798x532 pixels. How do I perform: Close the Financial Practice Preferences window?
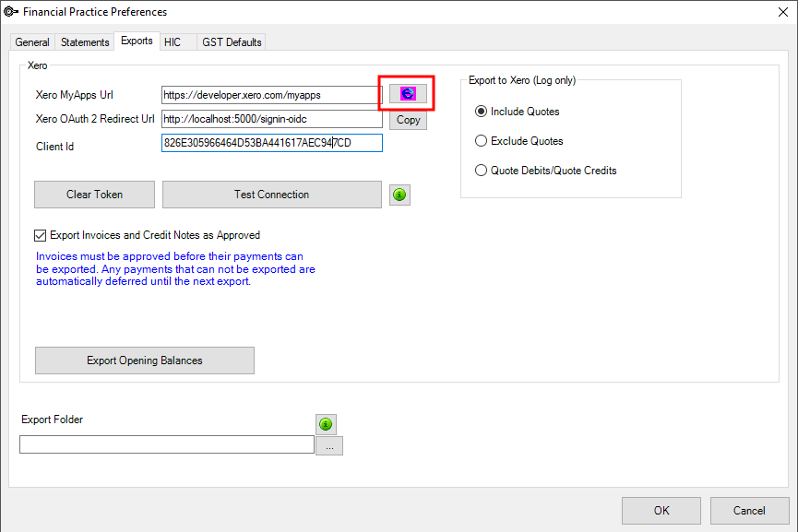[x=783, y=12]
